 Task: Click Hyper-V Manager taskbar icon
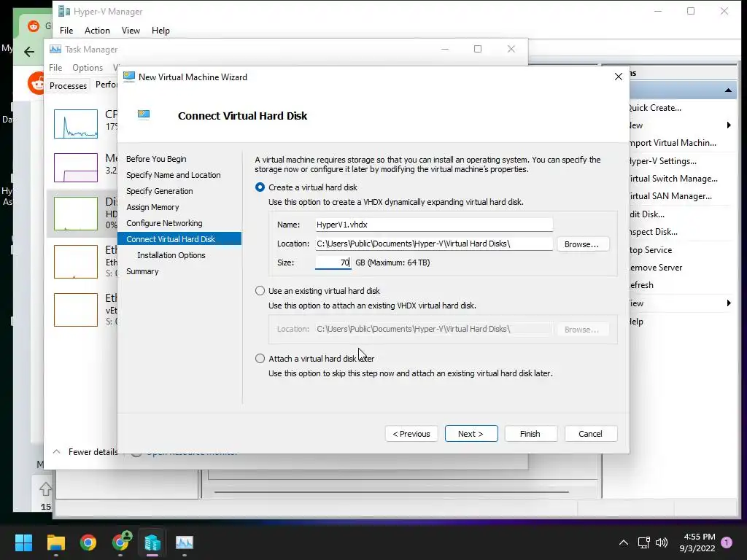[152, 542]
